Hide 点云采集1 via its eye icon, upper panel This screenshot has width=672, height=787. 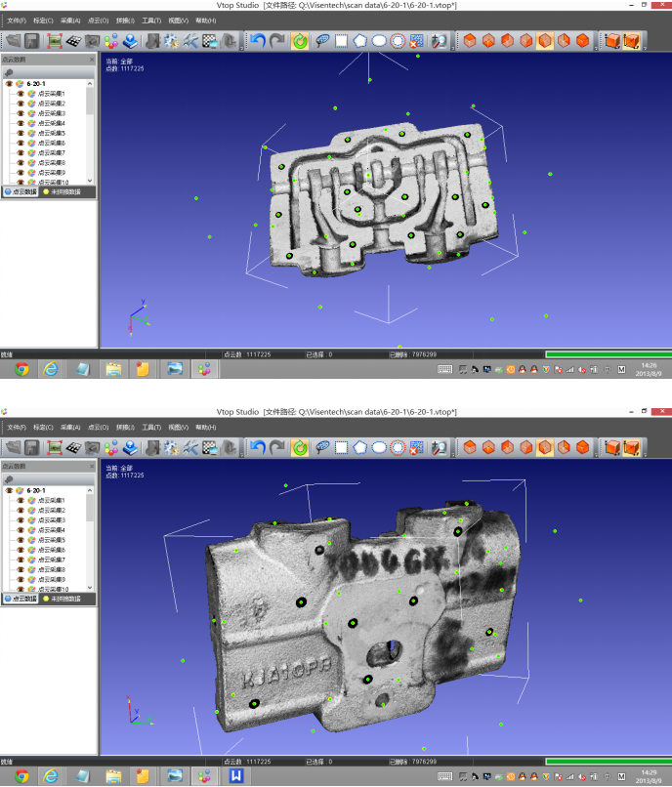(x=20, y=94)
